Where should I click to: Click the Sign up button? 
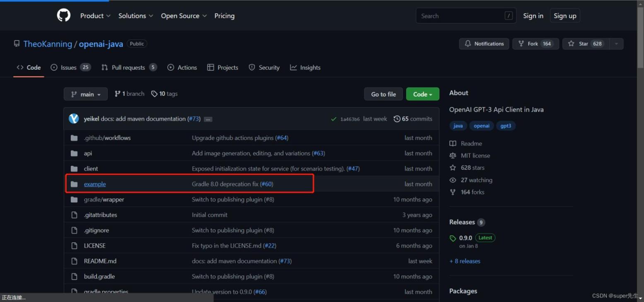[x=565, y=16]
